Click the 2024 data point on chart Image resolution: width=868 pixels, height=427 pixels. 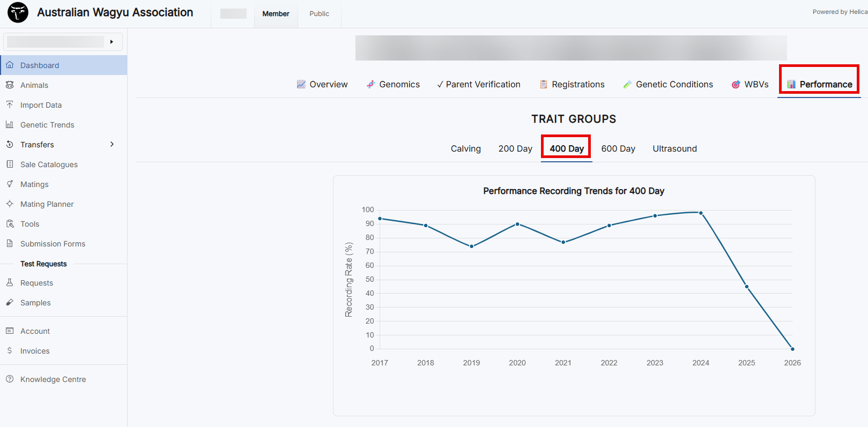pos(701,213)
